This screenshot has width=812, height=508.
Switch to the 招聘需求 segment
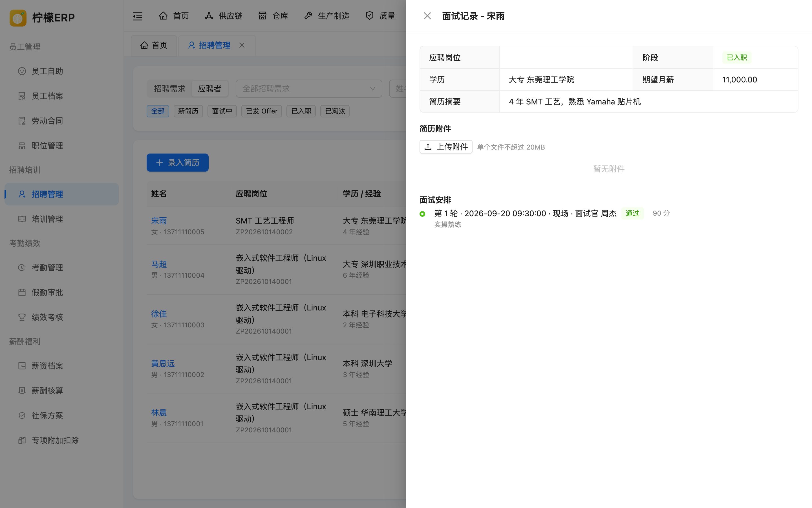click(x=169, y=89)
